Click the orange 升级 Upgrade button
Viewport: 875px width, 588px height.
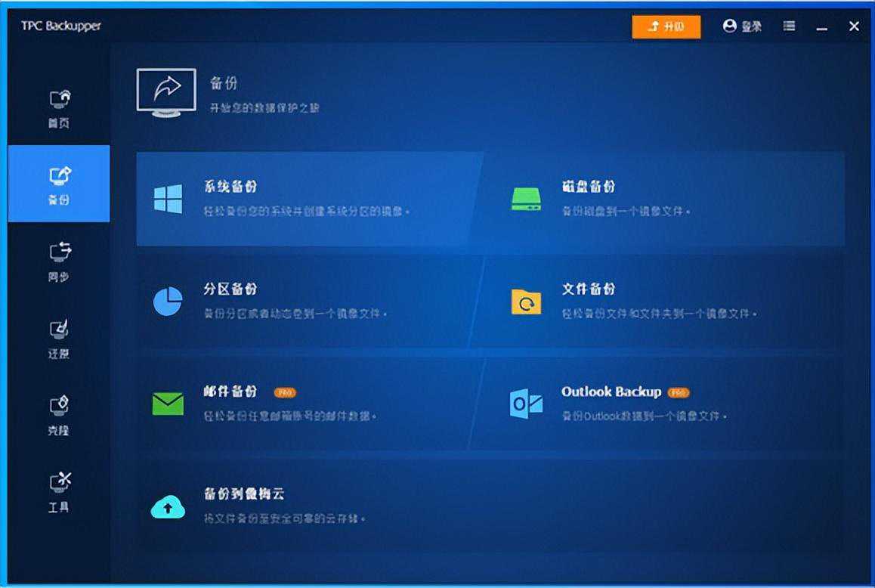666,26
